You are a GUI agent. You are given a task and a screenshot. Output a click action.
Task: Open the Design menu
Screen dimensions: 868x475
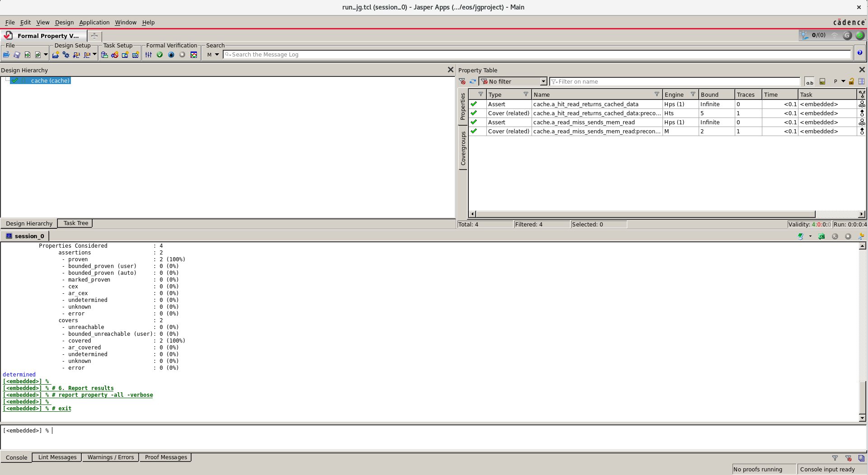[x=64, y=22]
